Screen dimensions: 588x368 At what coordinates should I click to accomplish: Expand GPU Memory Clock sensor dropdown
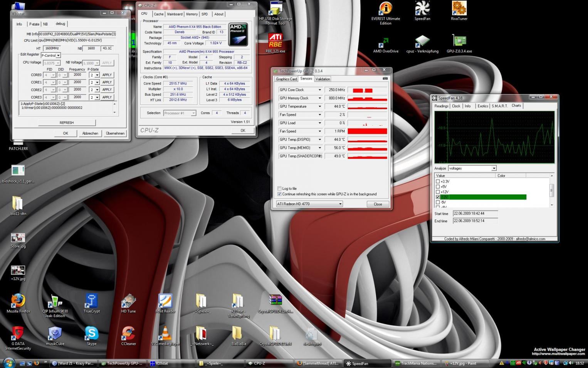click(x=319, y=98)
